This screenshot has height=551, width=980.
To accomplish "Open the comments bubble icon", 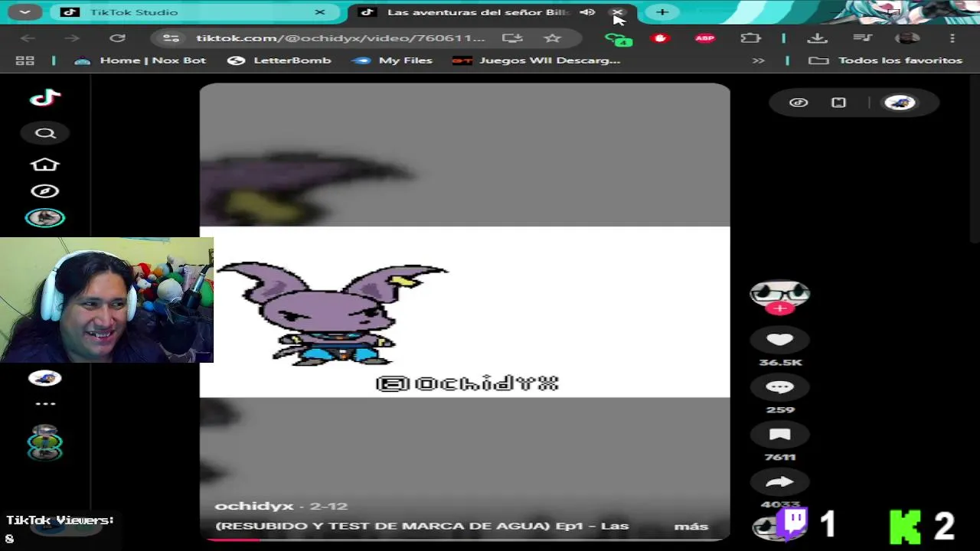I will click(779, 387).
